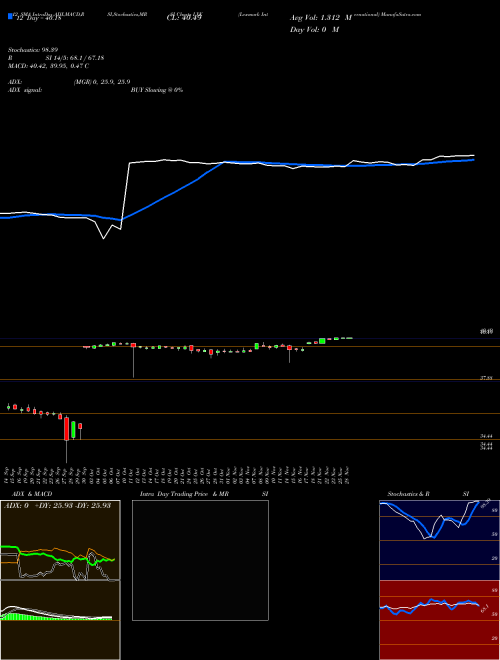Click the 'CL: 40.49' closing price label
Screen dimensions: 500x660
(x=184, y=18)
